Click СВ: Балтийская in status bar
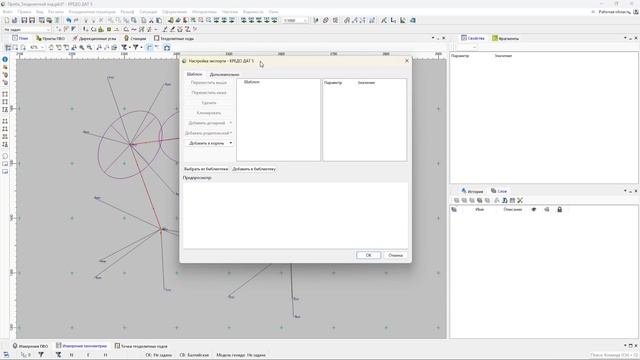The width and height of the screenshot is (640, 360). (x=194, y=355)
